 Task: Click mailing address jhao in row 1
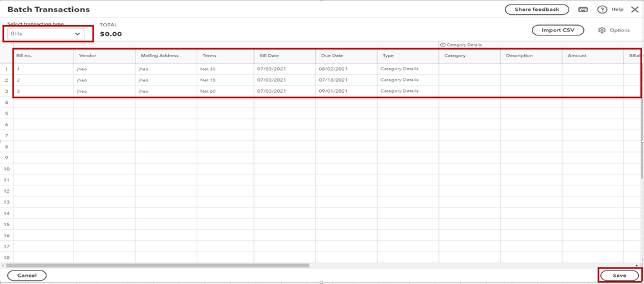166,69
